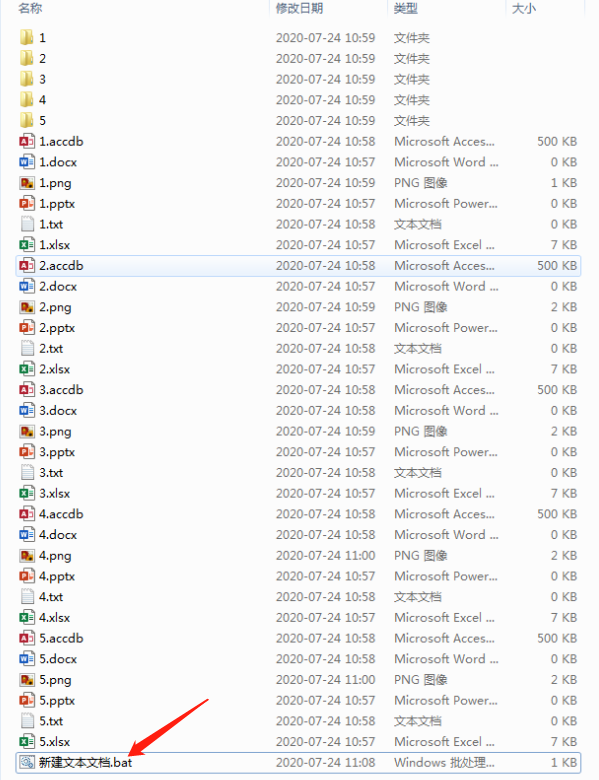Select the text file icon of 1.txt
Viewport: 599px width, 780px height.
click(27, 224)
